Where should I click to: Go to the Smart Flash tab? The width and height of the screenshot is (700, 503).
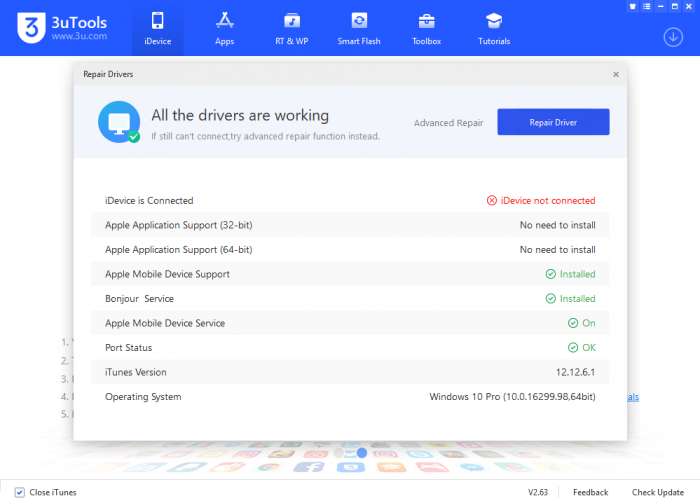pyautogui.click(x=359, y=29)
